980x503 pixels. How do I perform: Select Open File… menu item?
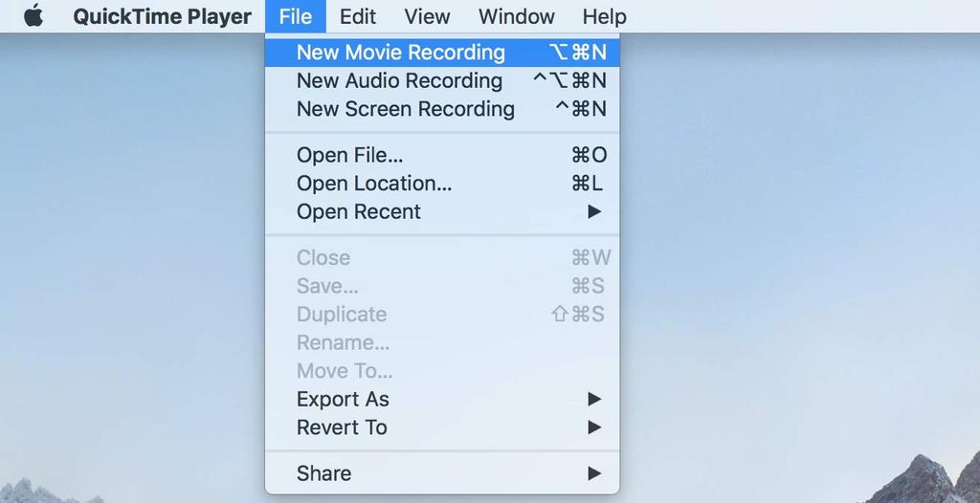[350, 155]
